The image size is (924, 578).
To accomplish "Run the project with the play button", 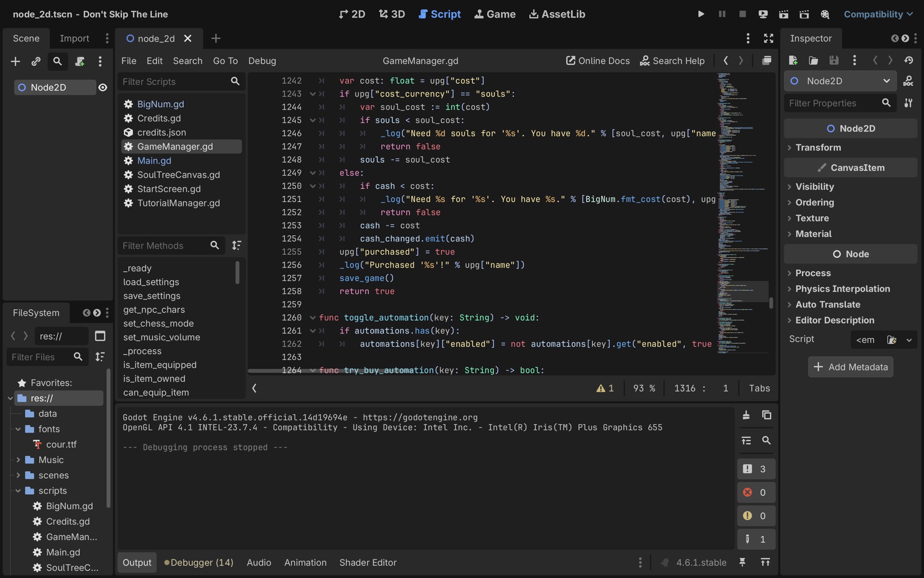I will click(701, 14).
